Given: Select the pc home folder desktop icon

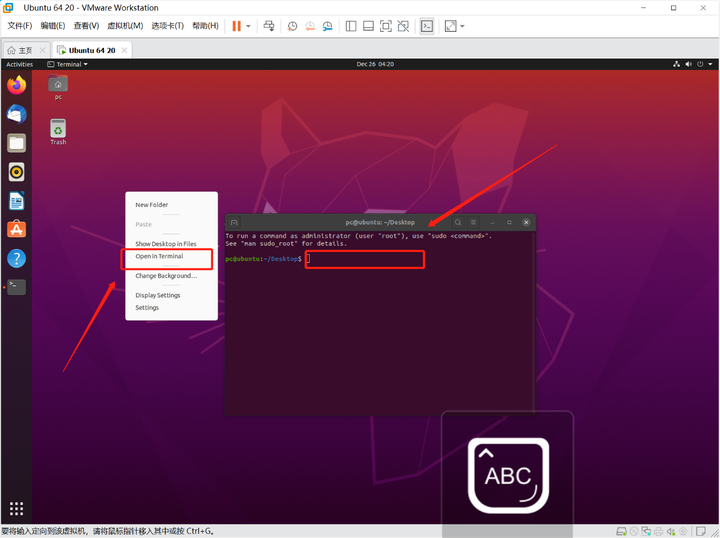Looking at the screenshot, I should tap(58, 87).
